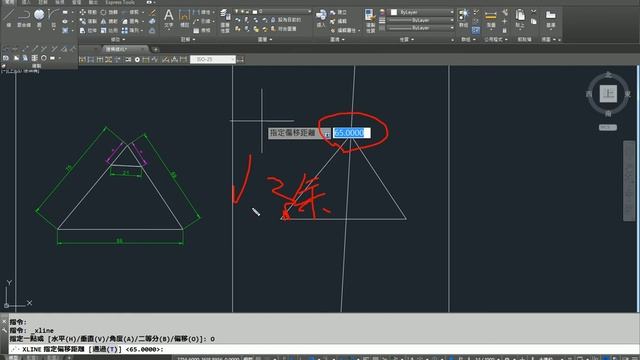Click Match Layer button

(x=290, y=29)
